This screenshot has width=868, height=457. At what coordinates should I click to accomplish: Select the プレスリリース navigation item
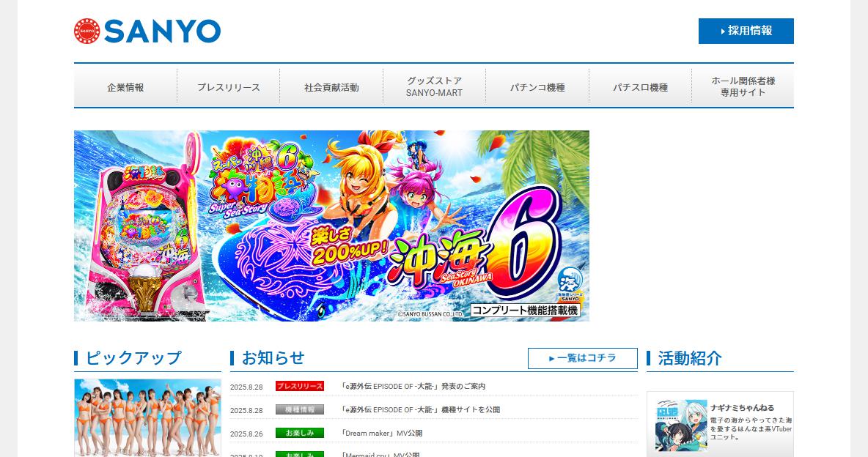(229, 87)
